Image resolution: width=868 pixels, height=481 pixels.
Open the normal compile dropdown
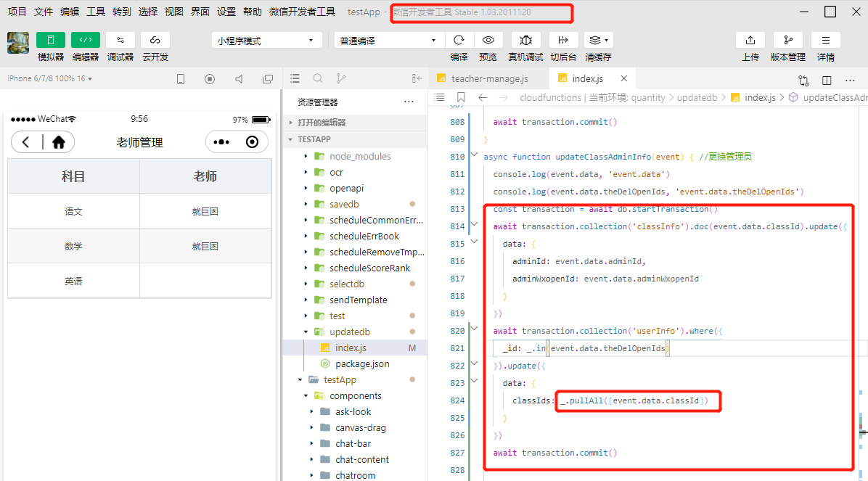point(388,41)
